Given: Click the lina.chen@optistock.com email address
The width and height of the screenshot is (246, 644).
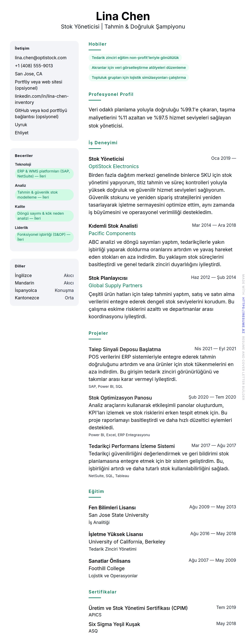Looking at the screenshot, I should pos(40,58).
